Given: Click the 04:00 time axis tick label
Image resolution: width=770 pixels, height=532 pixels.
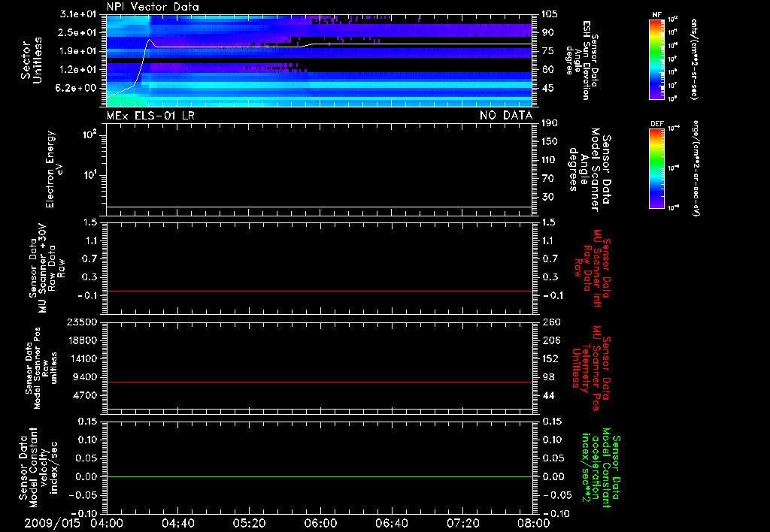Looking at the screenshot, I should point(108,522).
